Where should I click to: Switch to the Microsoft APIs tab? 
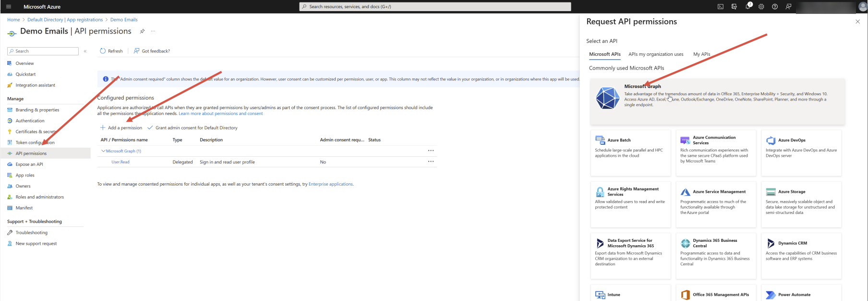coord(605,54)
